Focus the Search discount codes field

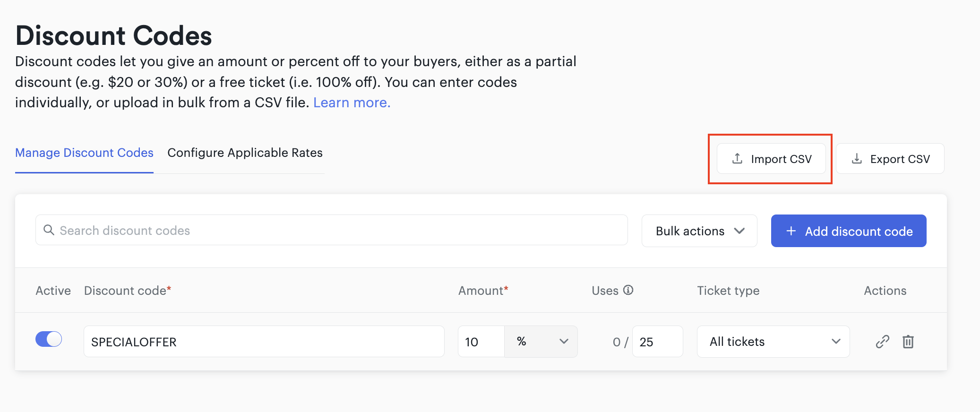(332, 230)
